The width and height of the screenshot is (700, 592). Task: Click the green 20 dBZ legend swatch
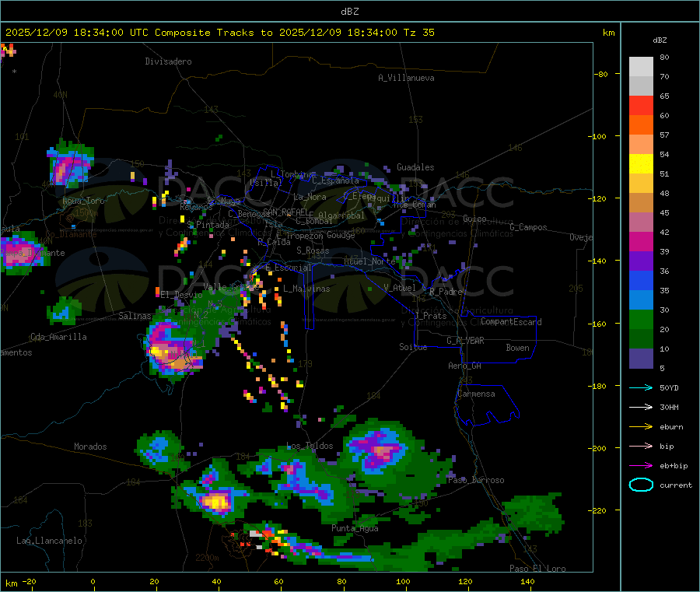coord(641,319)
